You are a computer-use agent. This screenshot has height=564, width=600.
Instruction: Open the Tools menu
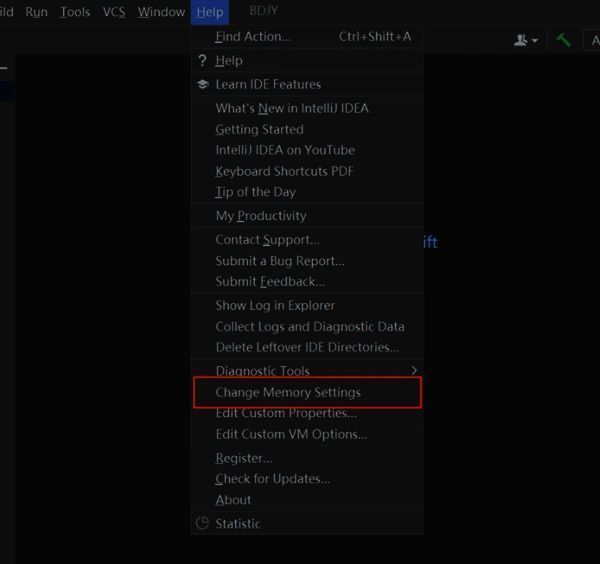coord(75,12)
